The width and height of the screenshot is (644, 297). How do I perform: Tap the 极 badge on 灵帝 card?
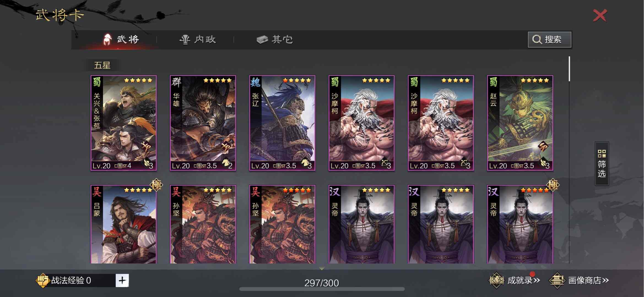[553, 185]
